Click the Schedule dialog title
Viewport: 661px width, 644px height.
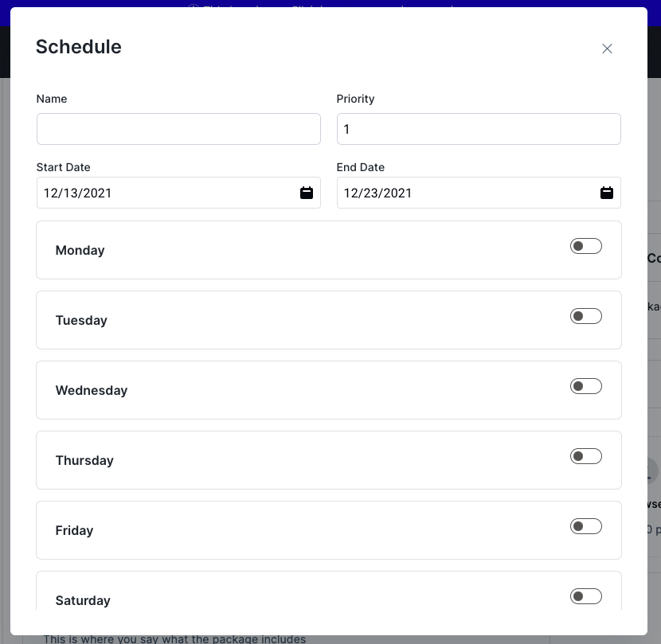pyautogui.click(x=79, y=47)
